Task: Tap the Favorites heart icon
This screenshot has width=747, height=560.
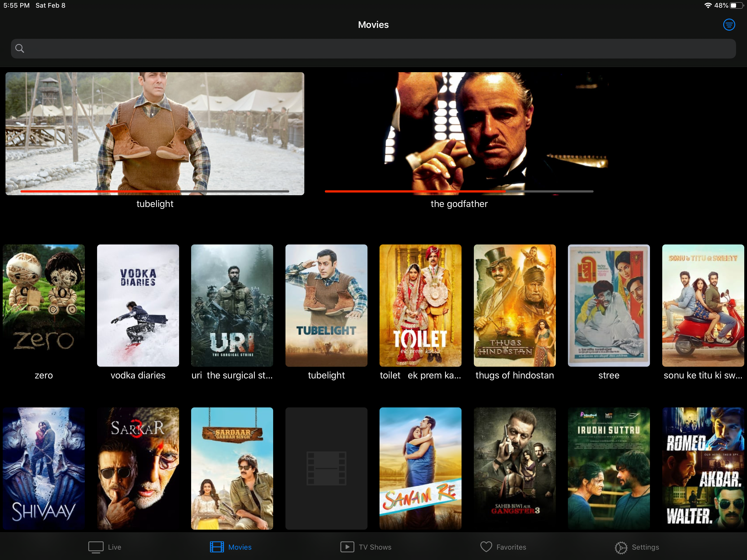Action: point(486,547)
